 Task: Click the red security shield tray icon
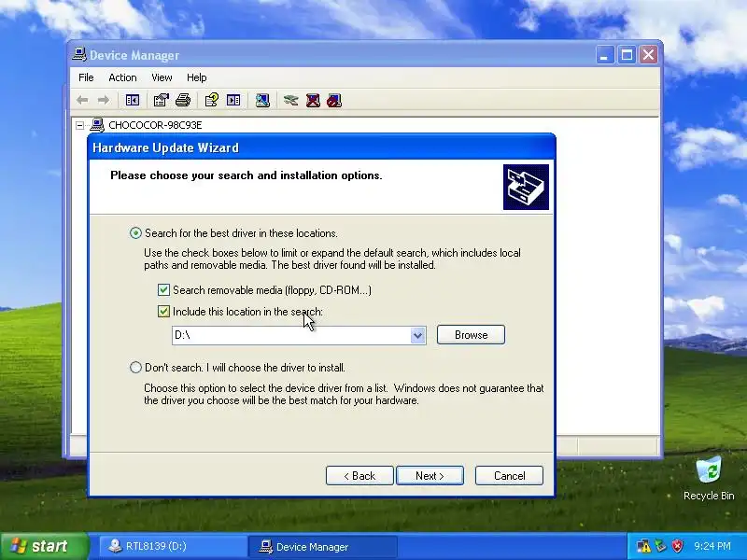(678, 546)
